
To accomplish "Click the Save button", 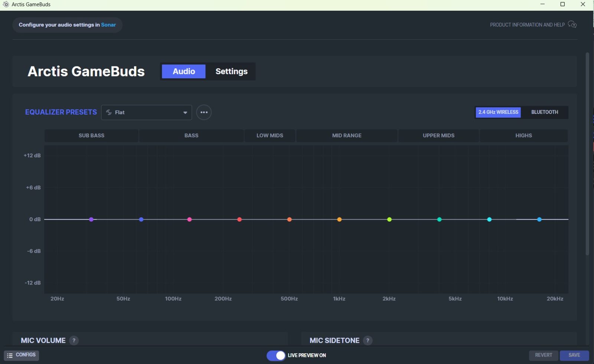I will [x=574, y=355].
